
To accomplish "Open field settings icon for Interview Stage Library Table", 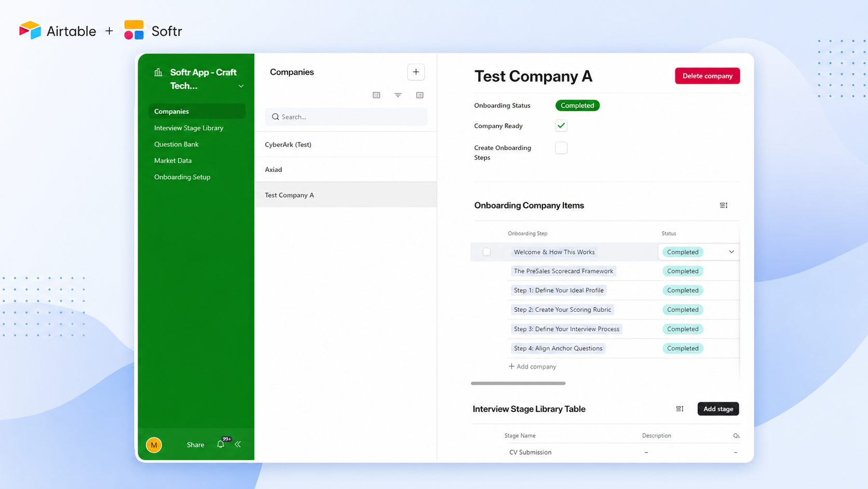I will pos(680,409).
